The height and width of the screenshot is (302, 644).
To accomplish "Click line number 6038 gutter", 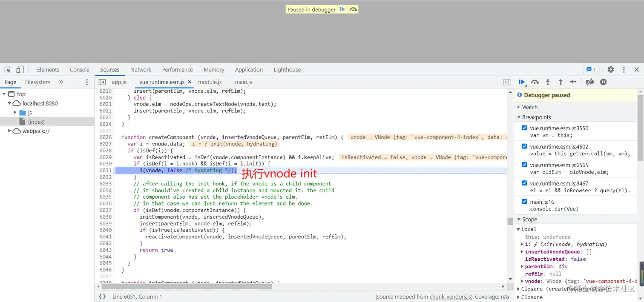I will point(105,217).
